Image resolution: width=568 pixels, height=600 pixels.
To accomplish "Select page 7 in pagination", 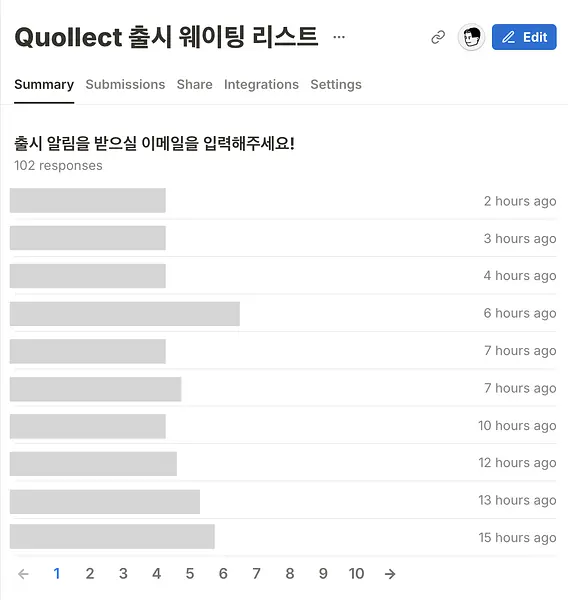I will tap(256, 574).
